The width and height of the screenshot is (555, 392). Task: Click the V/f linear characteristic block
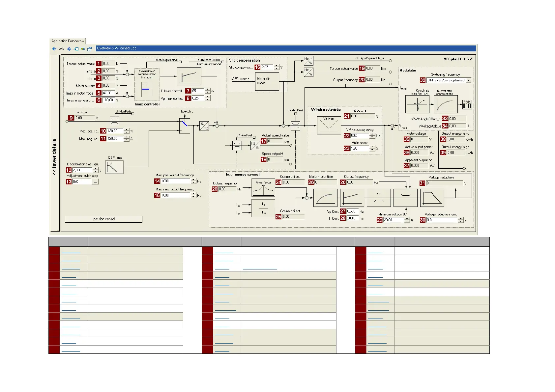pos(329,125)
